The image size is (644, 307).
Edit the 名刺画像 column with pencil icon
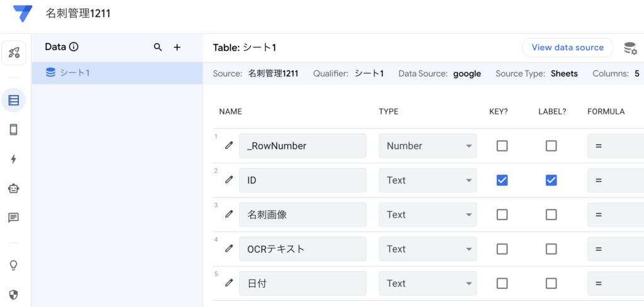coord(229,215)
